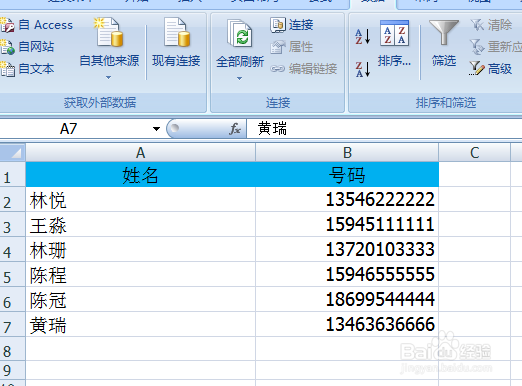This screenshot has height=386, width=522.
Task: Select cell containing 林悦
Action: pyautogui.click(x=140, y=199)
